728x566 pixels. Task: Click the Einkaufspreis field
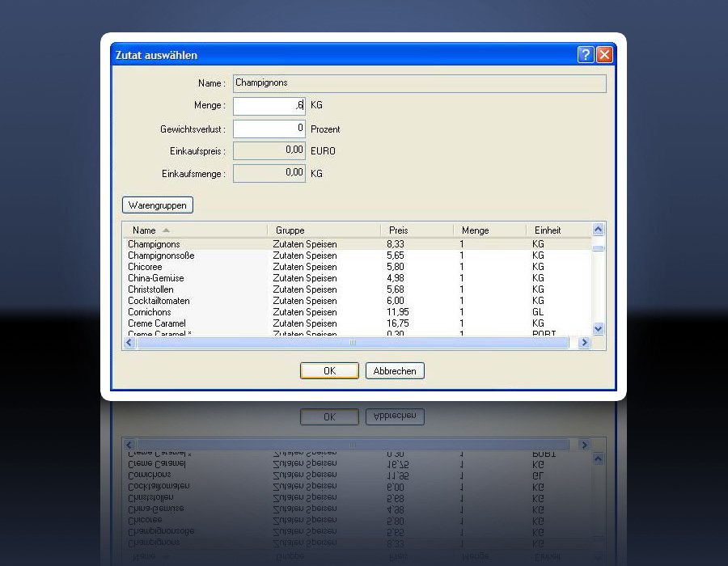pos(269,150)
